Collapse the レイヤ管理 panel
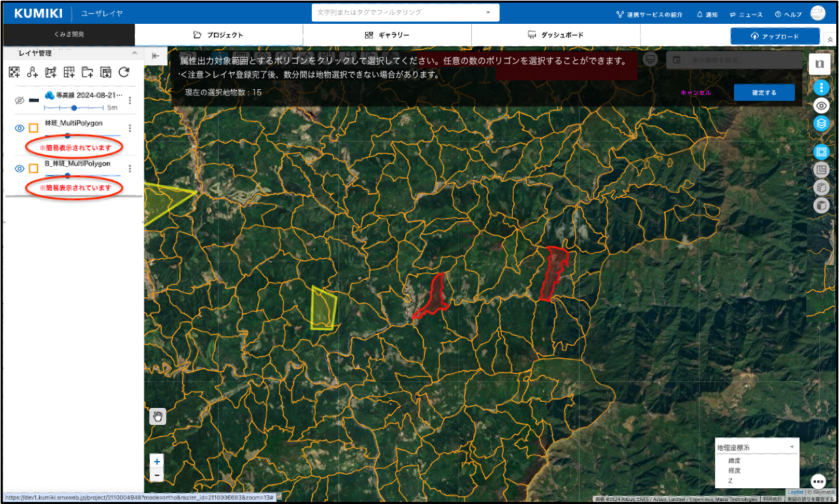Screen dimensions: 839x504 [x=134, y=53]
